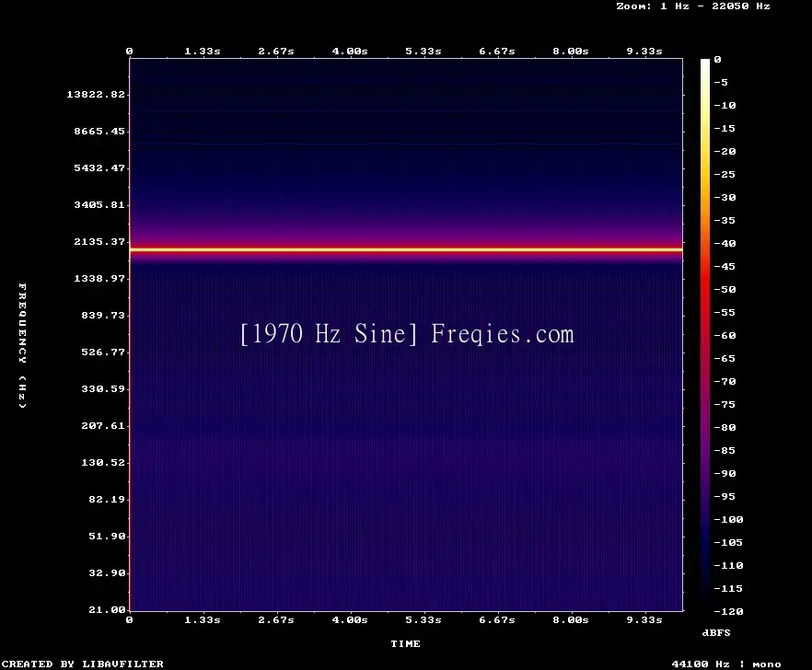Click the 4.00s label on the bottom time axis
The height and width of the screenshot is (670, 812).
pos(350,619)
